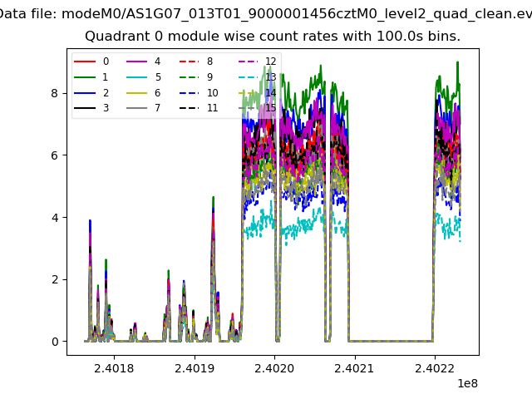The height and width of the screenshot is (399, 532).
Task: Select the green dashed legend line for module 9
Action: click(190, 77)
